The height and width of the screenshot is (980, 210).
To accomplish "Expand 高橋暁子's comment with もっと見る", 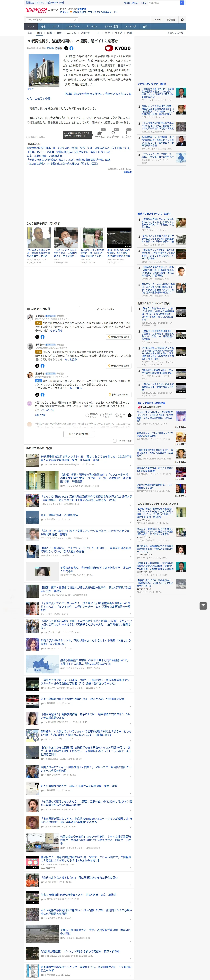I will (x=75, y=388).
